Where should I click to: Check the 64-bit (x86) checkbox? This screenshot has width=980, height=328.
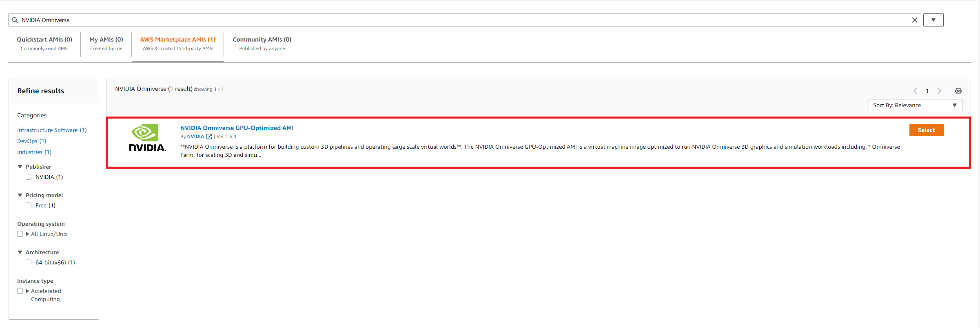[29, 262]
